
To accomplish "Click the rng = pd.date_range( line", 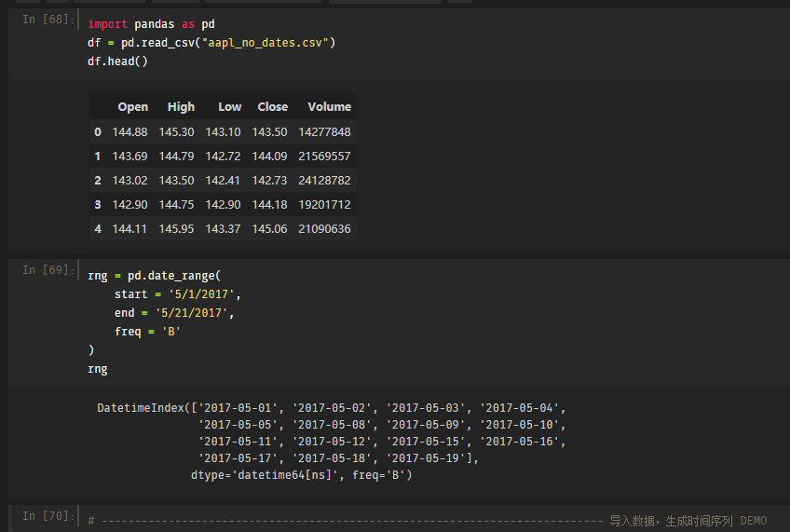I will (x=154, y=276).
